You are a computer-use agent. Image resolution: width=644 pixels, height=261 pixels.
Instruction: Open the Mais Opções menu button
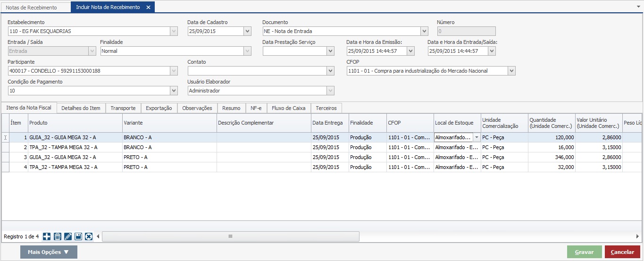point(49,252)
